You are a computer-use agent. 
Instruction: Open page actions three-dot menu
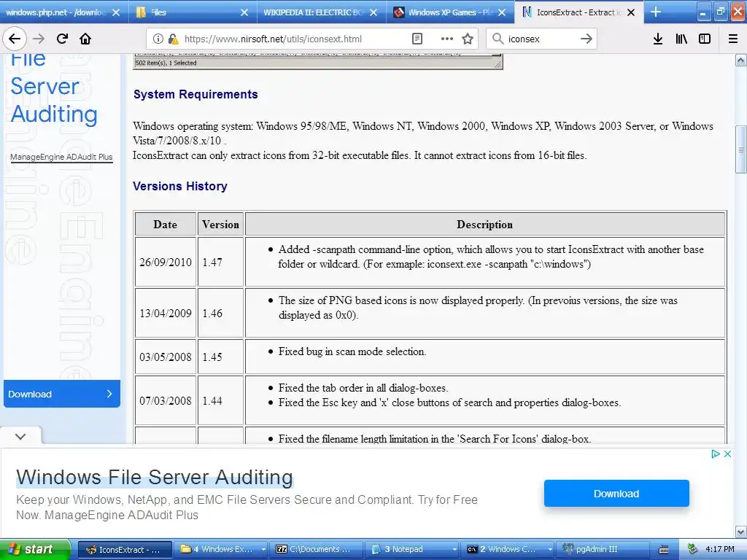pyautogui.click(x=447, y=39)
